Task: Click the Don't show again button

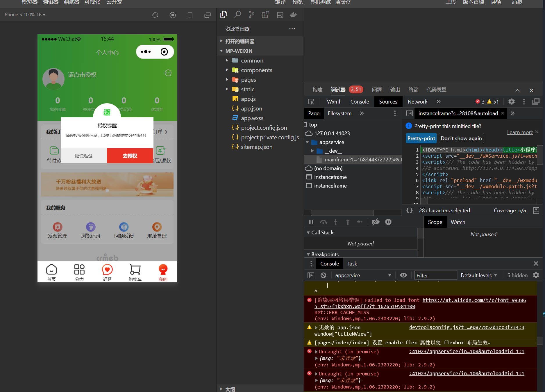Action: coord(461,138)
